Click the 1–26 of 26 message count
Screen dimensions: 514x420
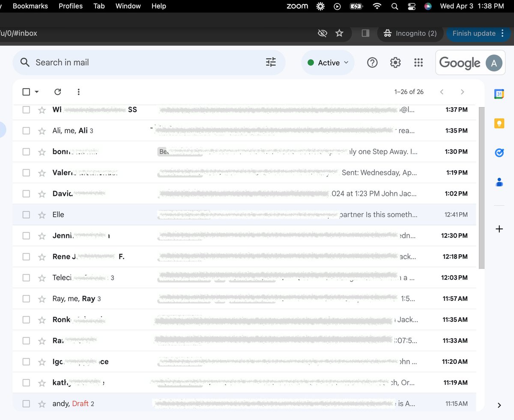click(409, 92)
